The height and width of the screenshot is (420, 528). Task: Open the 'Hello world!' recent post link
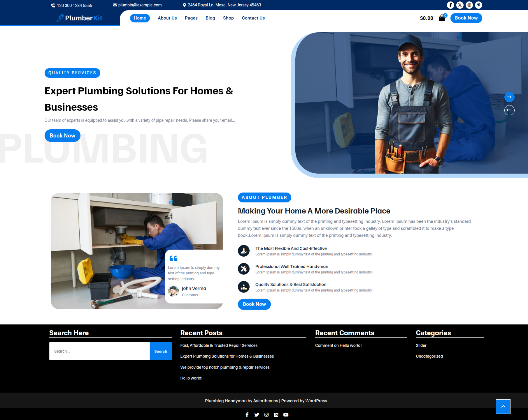click(x=191, y=378)
